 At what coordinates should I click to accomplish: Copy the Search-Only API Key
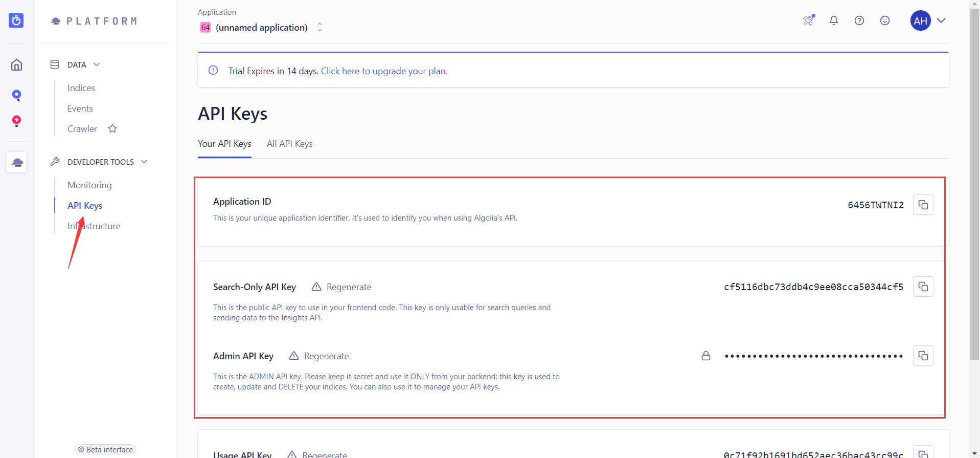click(x=923, y=287)
